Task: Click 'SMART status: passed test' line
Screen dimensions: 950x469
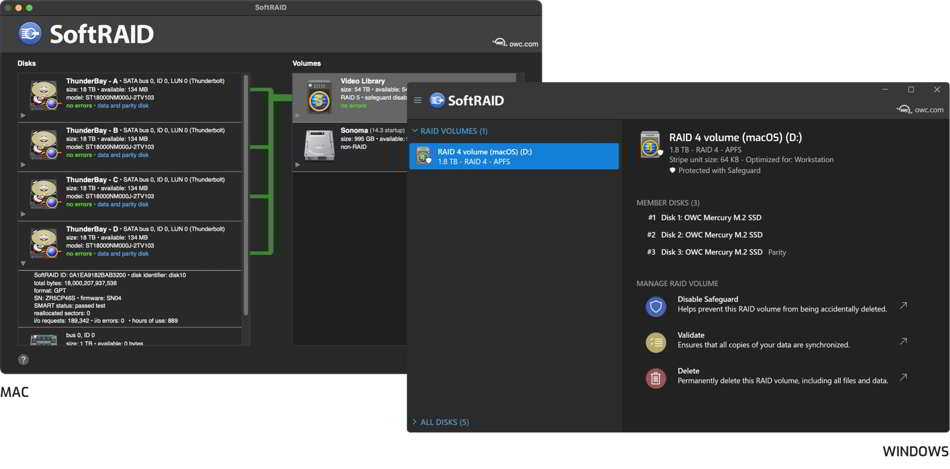Action: click(68, 305)
